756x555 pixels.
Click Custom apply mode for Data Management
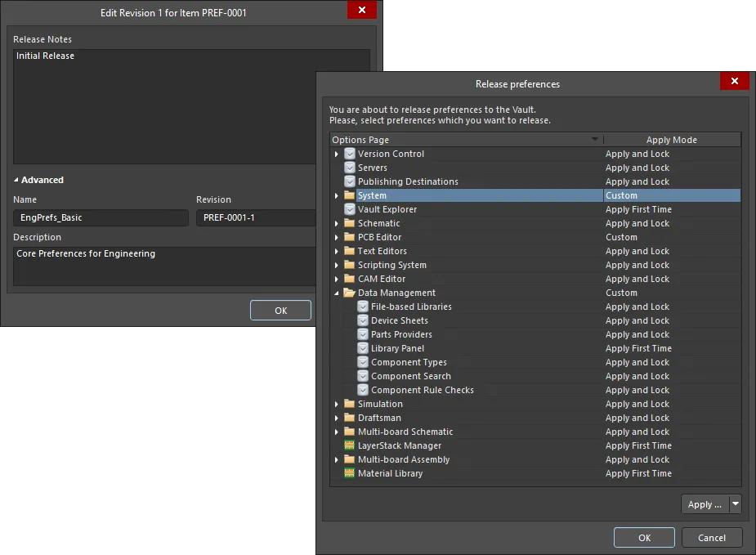coord(621,293)
